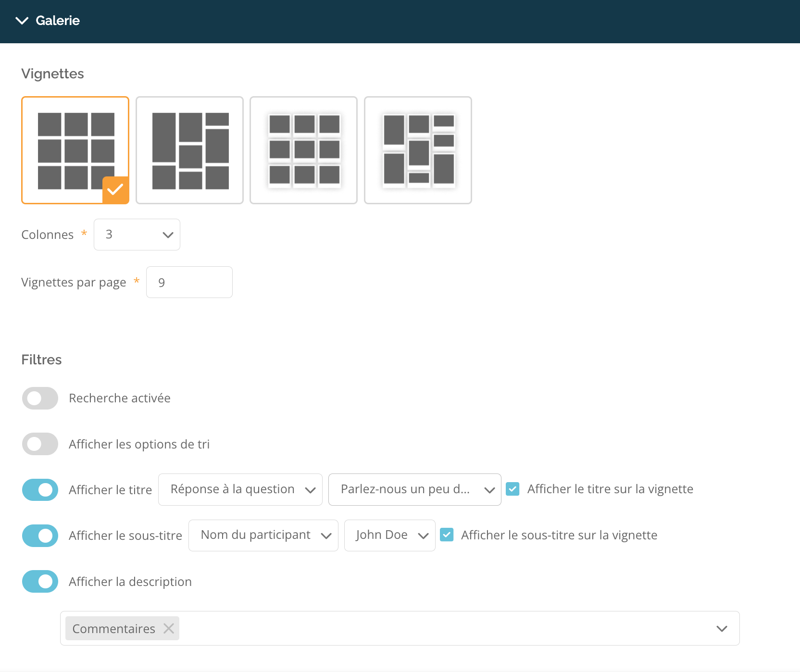The width and height of the screenshot is (800, 672).
Task: Open the Parlez-nous un peu d... dropdown
Action: tap(414, 489)
